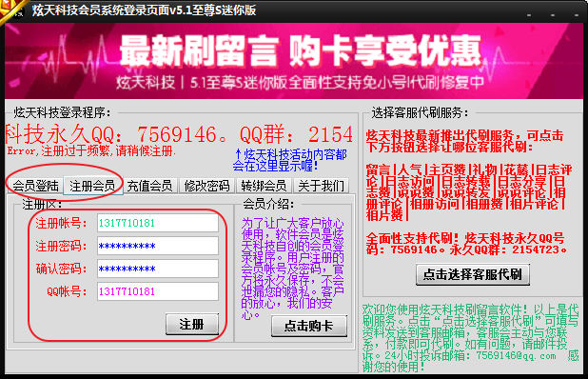Select the 注册会员 tab

pos(92,186)
